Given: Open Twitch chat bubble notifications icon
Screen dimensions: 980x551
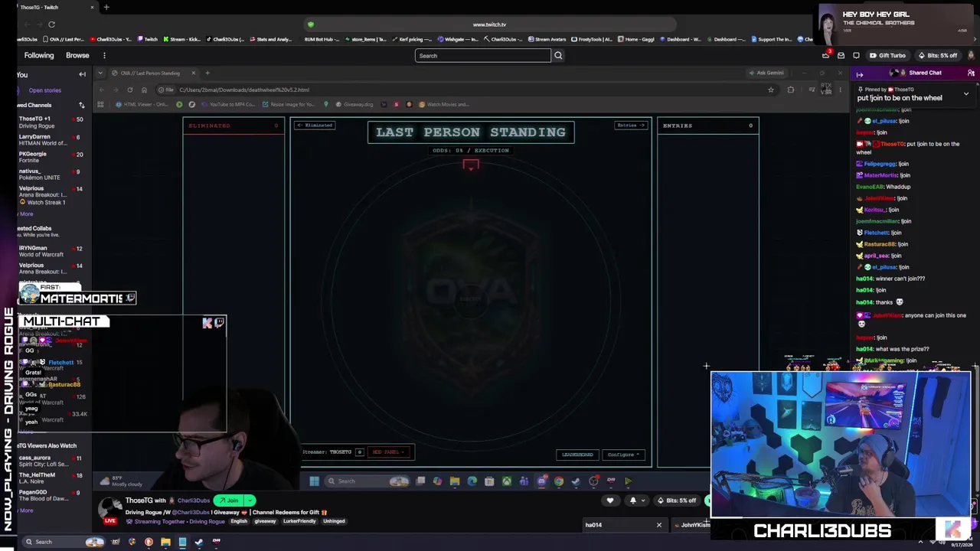Looking at the screenshot, I should [856, 55].
